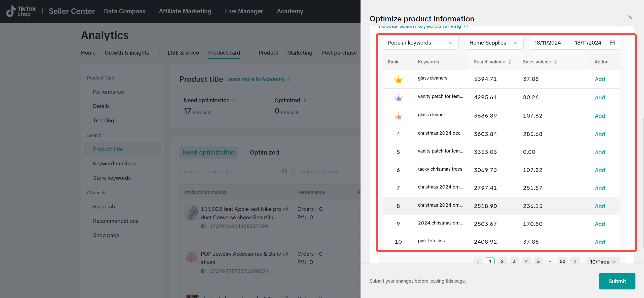Switch to the Optimized tab
Image resolution: width=644 pixels, height=298 pixels.
click(x=264, y=153)
